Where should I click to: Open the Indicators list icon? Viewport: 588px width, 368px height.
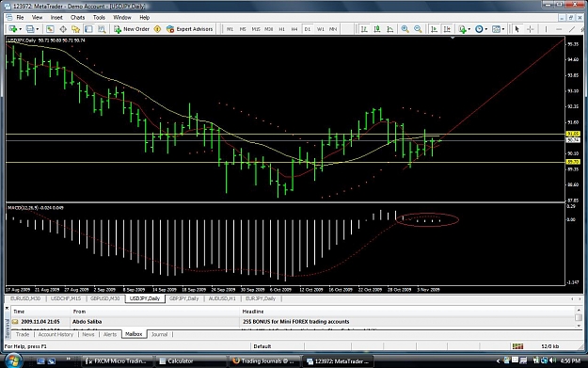click(x=462, y=29)
